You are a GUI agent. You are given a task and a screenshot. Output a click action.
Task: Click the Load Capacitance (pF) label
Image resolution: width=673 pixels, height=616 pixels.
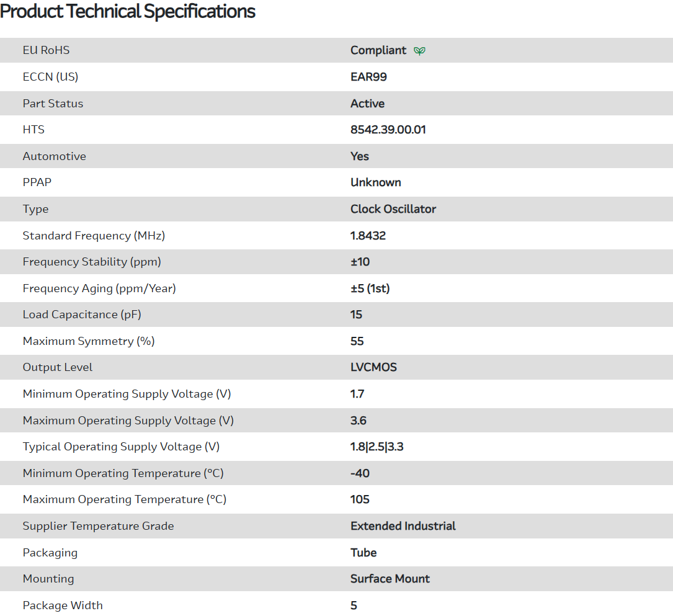click(82, 315)
